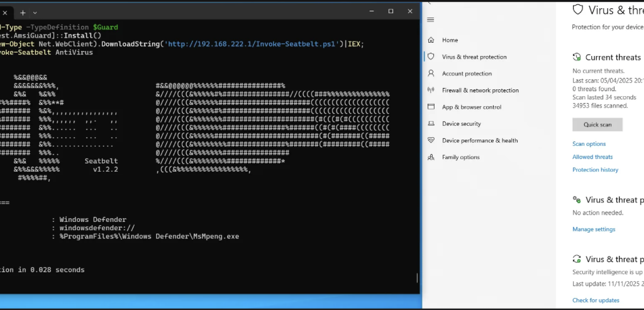Image resolution: width=644 pixels, height=310 pixels.
Task: Open Firewall & network protection section
Action: [480, 91]
